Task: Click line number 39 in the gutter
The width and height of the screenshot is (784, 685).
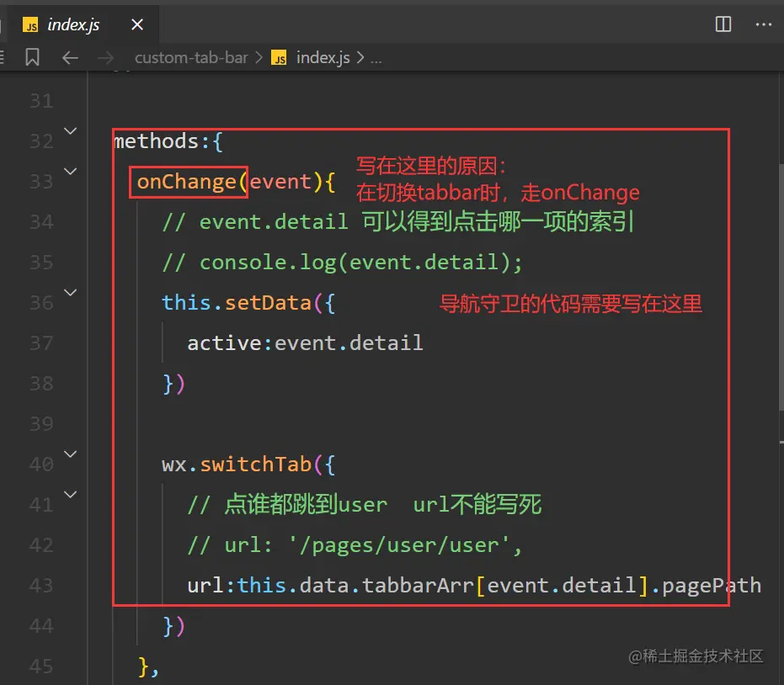Action: tap(41, 424)
